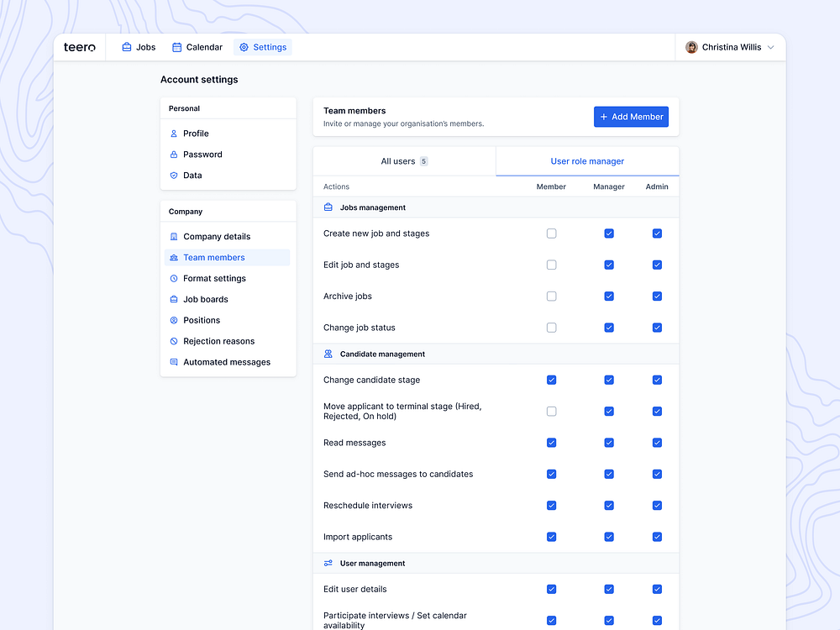Click the Christina Willis user name

point(732,47)
